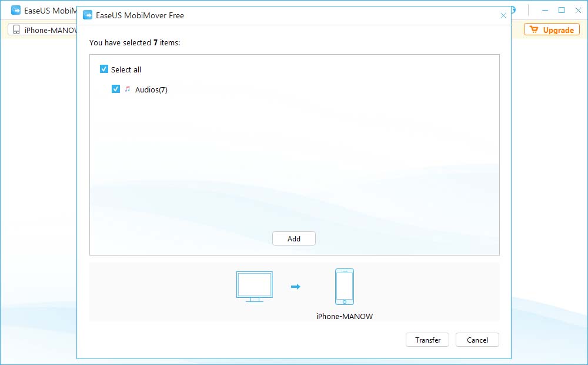This screenshot has width=588, height=365.
Task: Click the blue transfer arrow between computer and phone
Action: click(296, 286)
